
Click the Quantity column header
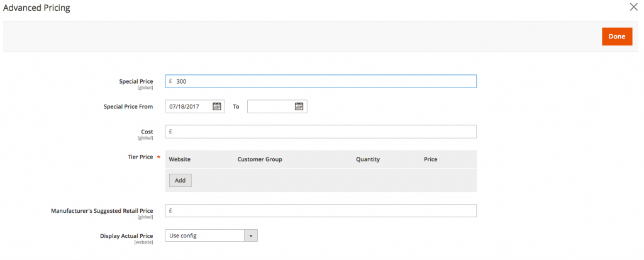pyautogui.click(x=368, y=159)
